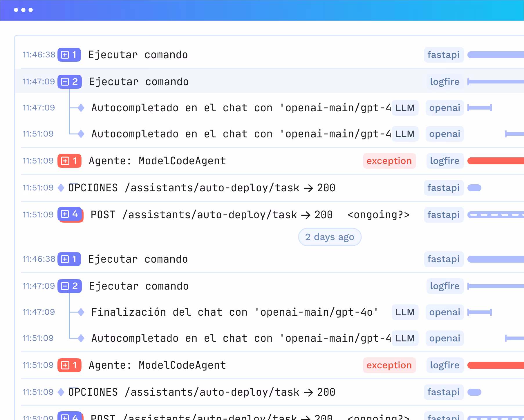Collapse the 11:47:09 'Ejecutar comando' span below '2 days ago'
The height and width of the screenshot is (420, 524).
69,286
